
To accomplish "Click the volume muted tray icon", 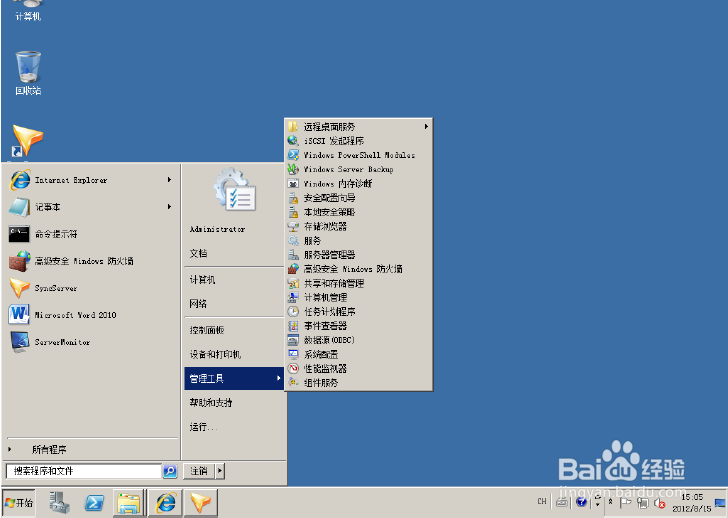I will 660,503.
